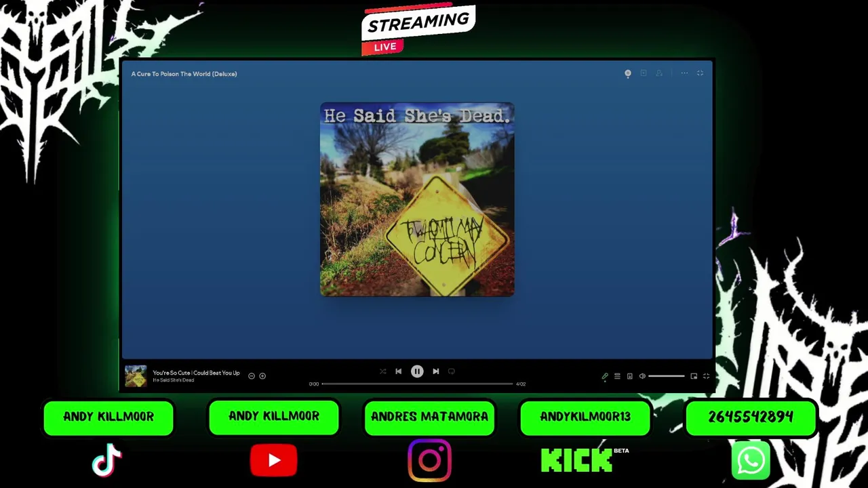Hide the song with the minus circle icon
This screenshot has height=488, width=868.
tap(252, 375)
